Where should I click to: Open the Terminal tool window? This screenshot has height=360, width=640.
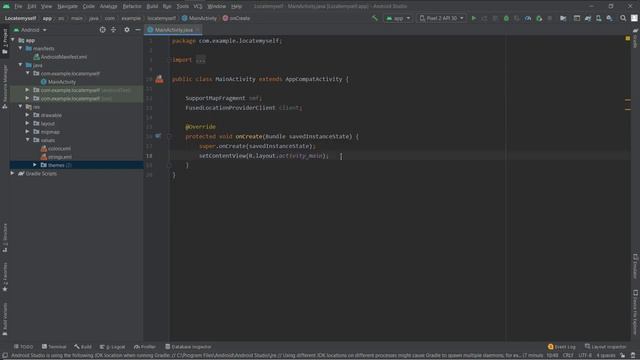tap(54, 347)
